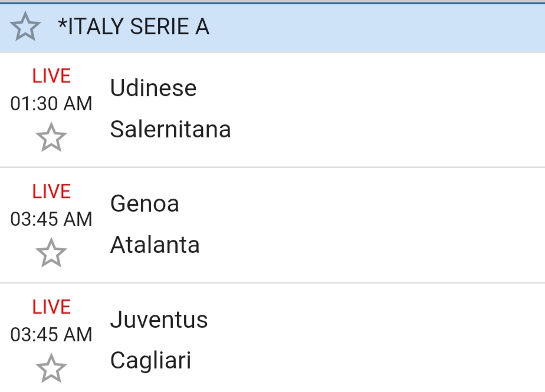The height and width of the screenshot is (392, 545).
Task: Open the *ITALY SERIE A league header
Action: pos(133,27)
